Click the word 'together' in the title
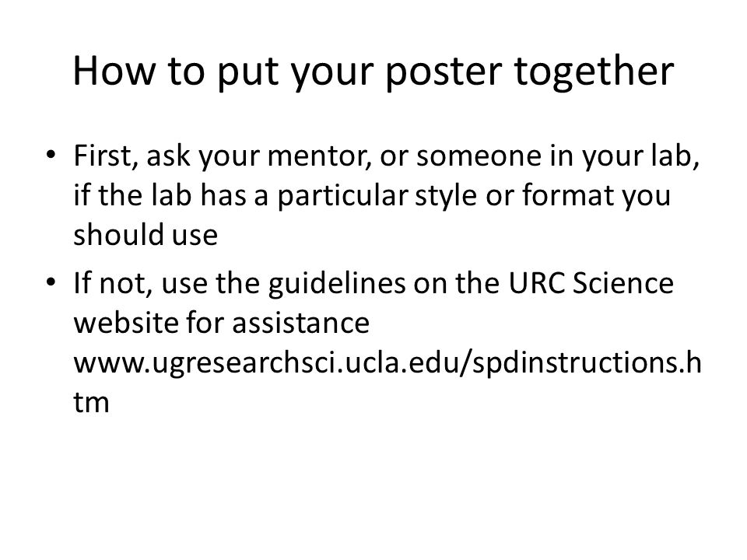The height and width of the screenshot is (560, 747). pyautogui.click(x=594, y=72)
